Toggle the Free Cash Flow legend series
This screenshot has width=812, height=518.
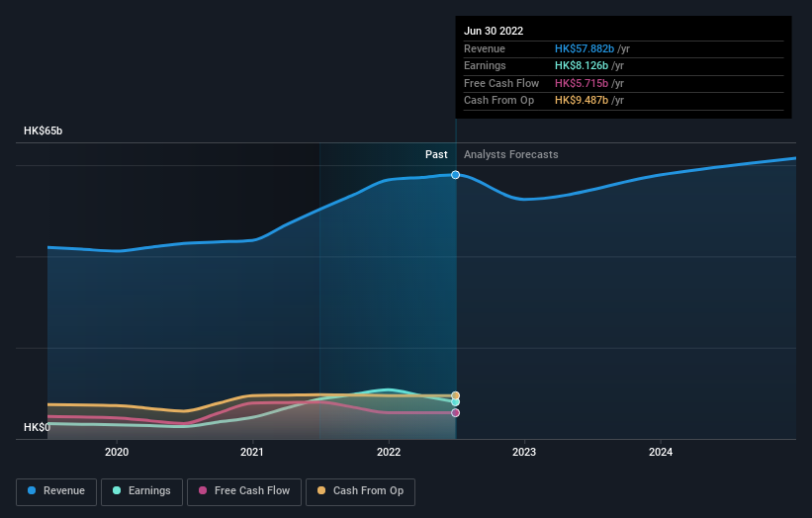(244, 491)
